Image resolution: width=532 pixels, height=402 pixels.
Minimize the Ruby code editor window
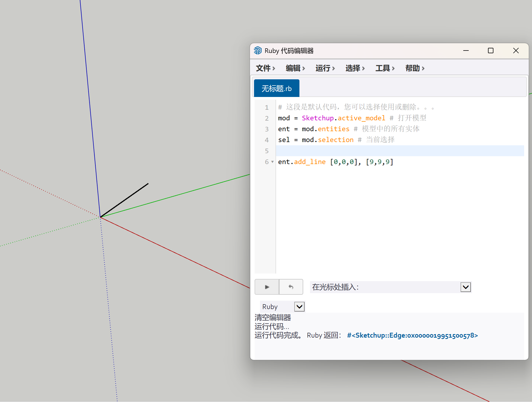click(466, 51)
